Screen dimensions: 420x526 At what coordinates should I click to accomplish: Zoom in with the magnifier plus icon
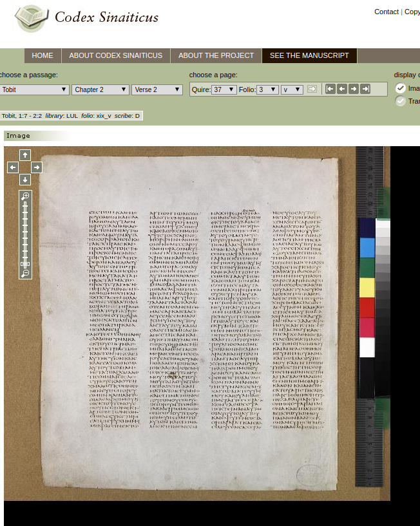[25, 196]
